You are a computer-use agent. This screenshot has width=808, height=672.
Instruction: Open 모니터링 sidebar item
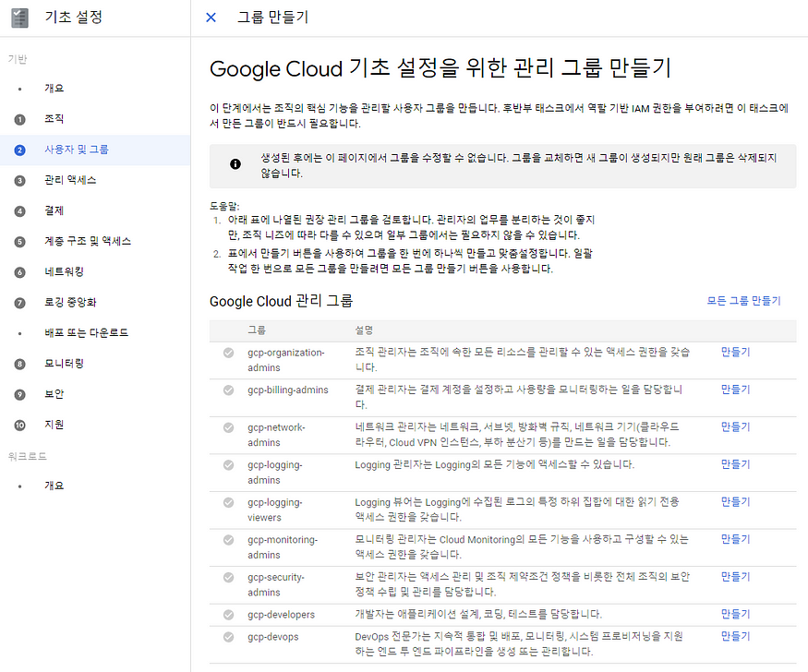(95, 364)
